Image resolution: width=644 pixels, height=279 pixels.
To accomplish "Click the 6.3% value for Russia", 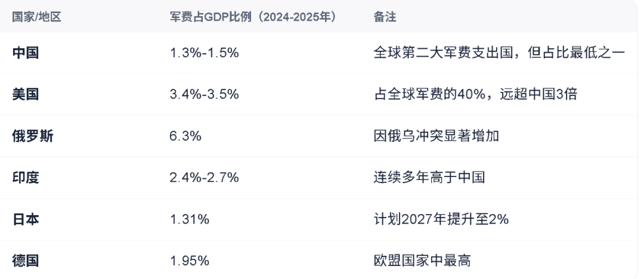I will [x=185, y=135].
